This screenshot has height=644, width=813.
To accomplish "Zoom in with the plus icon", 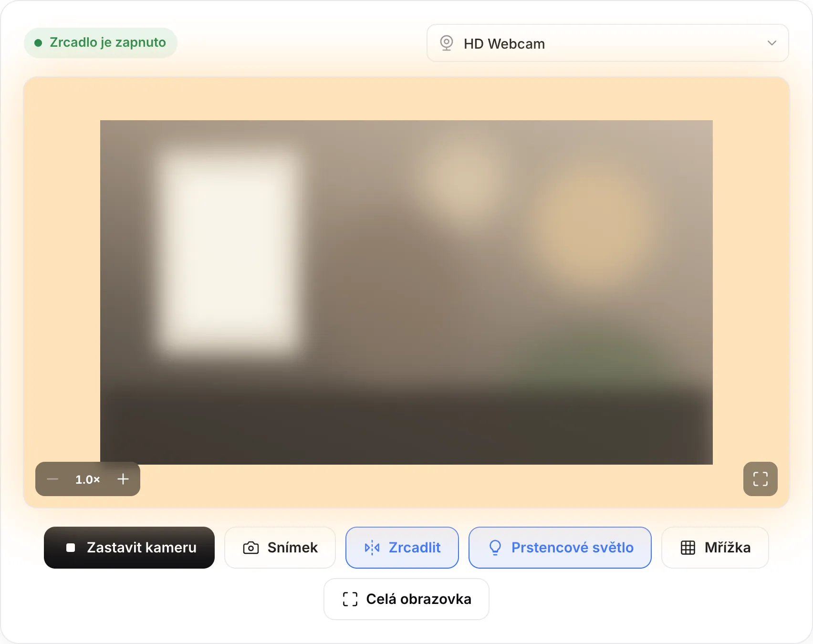I will [x=123, y=479].
